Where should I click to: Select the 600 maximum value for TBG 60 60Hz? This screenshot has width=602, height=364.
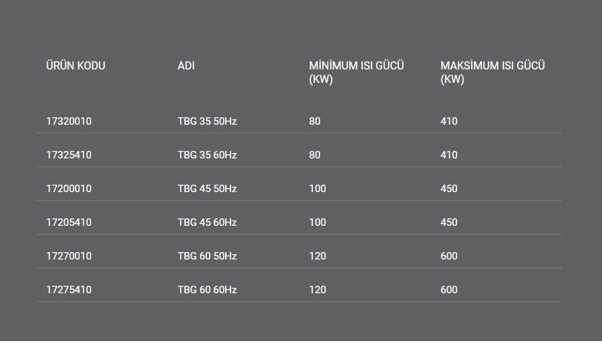(x=449, y=289)
